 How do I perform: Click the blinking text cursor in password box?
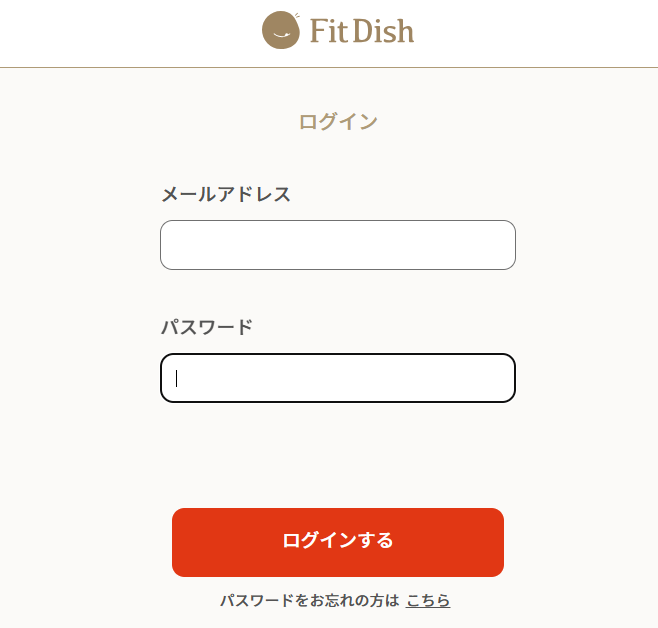pyautogui.click(x=177, y=378)
